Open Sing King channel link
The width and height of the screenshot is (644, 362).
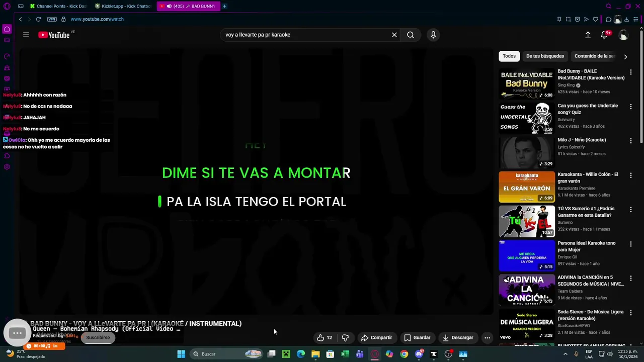tap(566, 85)
